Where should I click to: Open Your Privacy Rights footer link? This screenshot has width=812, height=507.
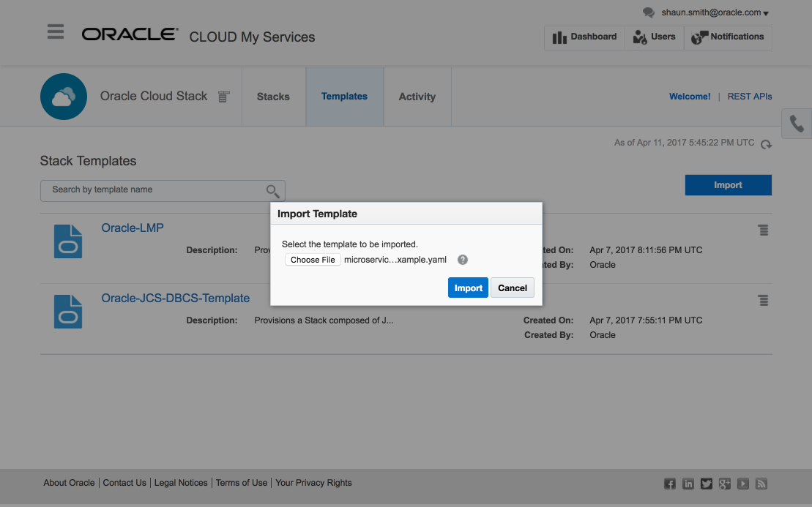[313, 483]
